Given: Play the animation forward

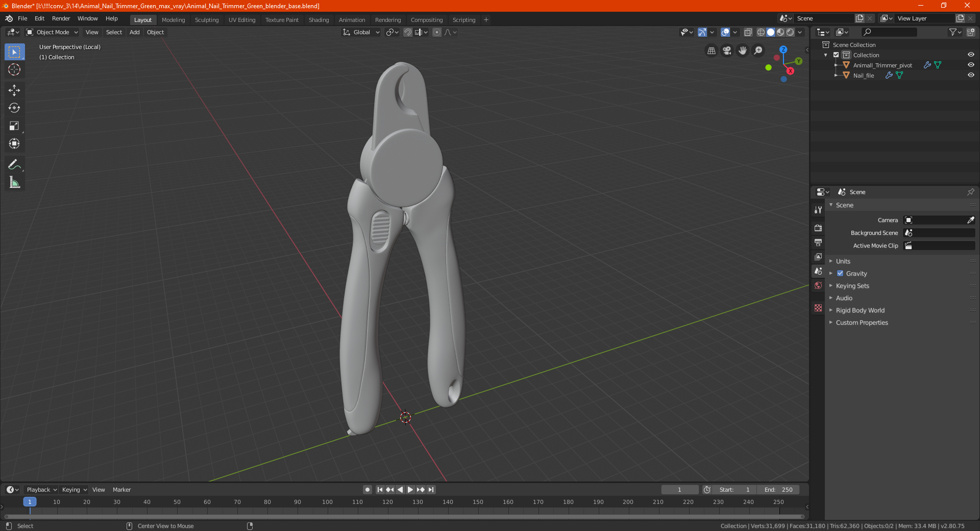Looking at the screenshot, I should (x=410, y=490).
